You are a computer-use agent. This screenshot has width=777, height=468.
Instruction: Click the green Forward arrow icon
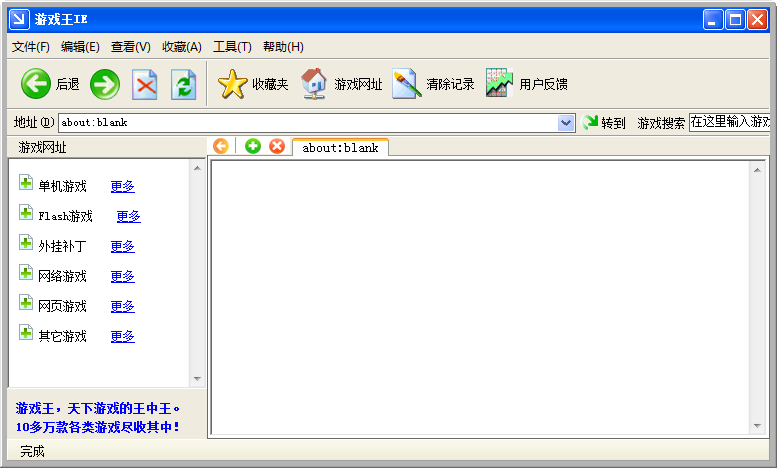pos(105,84)
